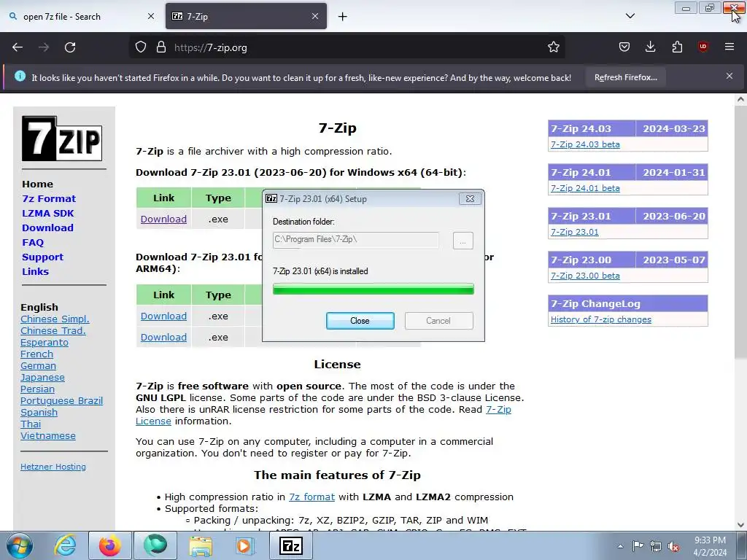Screen dimensions: 747x560
Task: Open the Home sidebar item
Action: click(x=37, y=184)
